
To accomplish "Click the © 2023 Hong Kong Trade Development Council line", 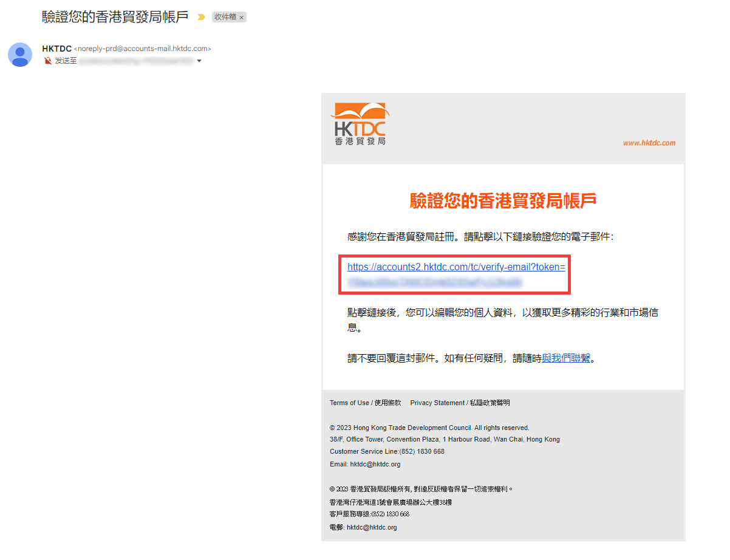I will (x=429, y=428).
